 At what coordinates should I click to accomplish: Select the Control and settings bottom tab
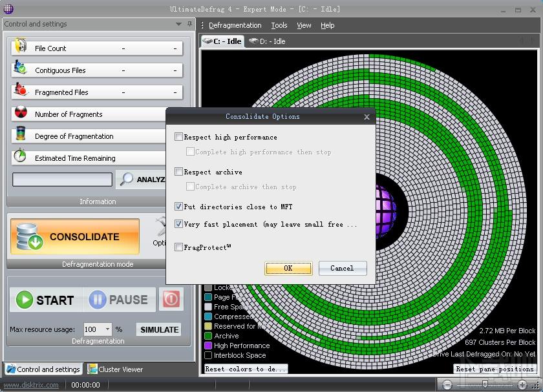[44, 369]
